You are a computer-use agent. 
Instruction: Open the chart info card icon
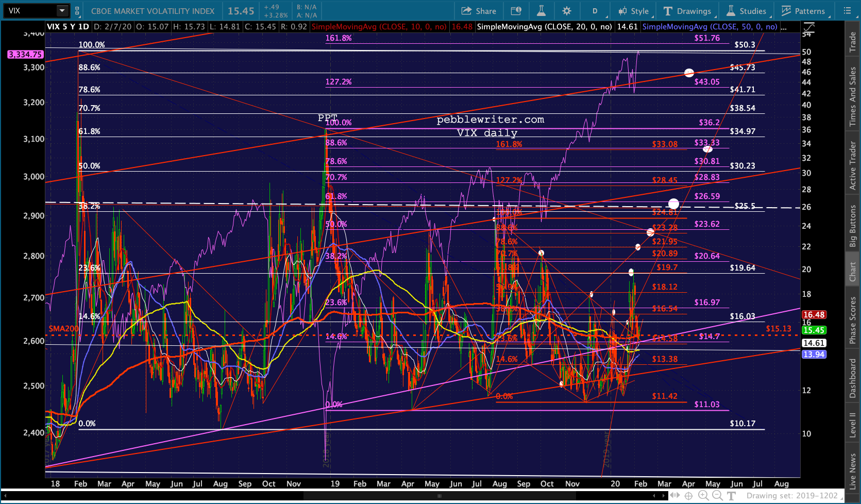pos(516,11)
